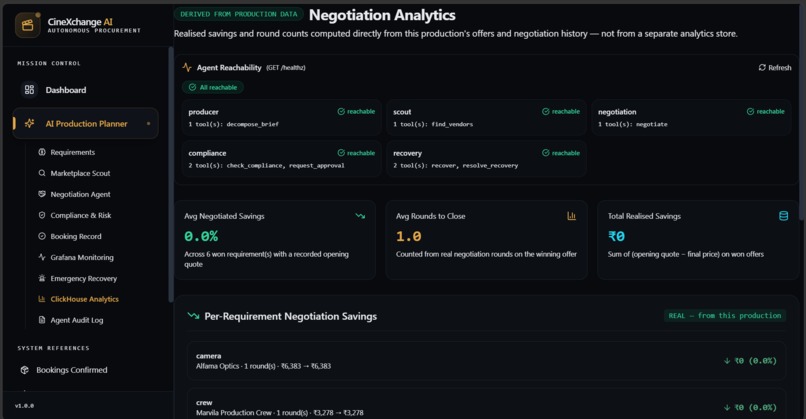Viewport: 806px width, 419px height.
Task: Click the Grafana Monitoring pulse icon
Action: (42, 257)
